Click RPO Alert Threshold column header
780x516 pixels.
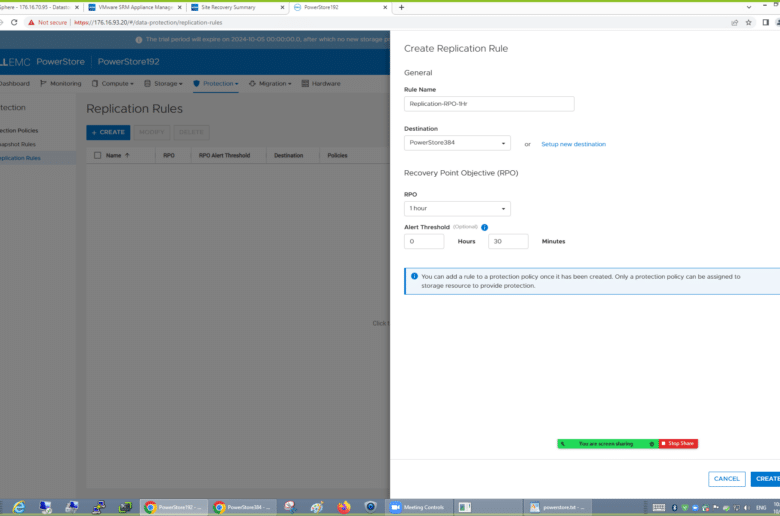tap(224, 155)
